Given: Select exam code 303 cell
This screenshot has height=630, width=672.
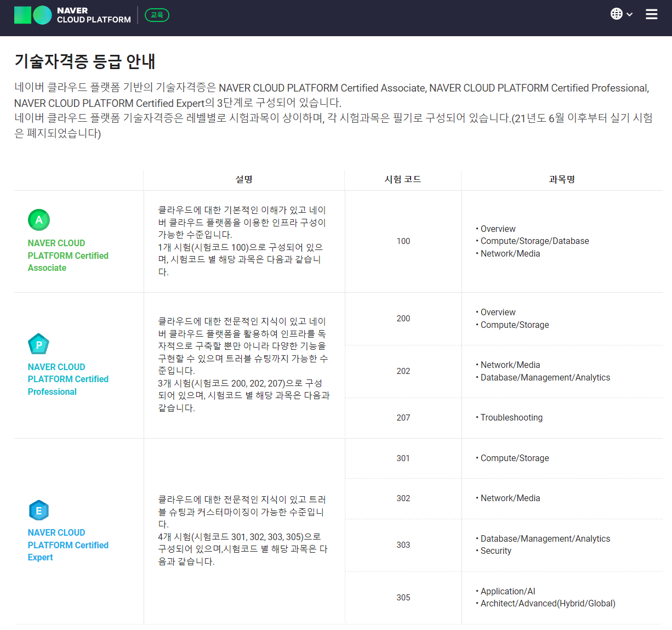Looking at the screenshot, I should click(403, 545).
